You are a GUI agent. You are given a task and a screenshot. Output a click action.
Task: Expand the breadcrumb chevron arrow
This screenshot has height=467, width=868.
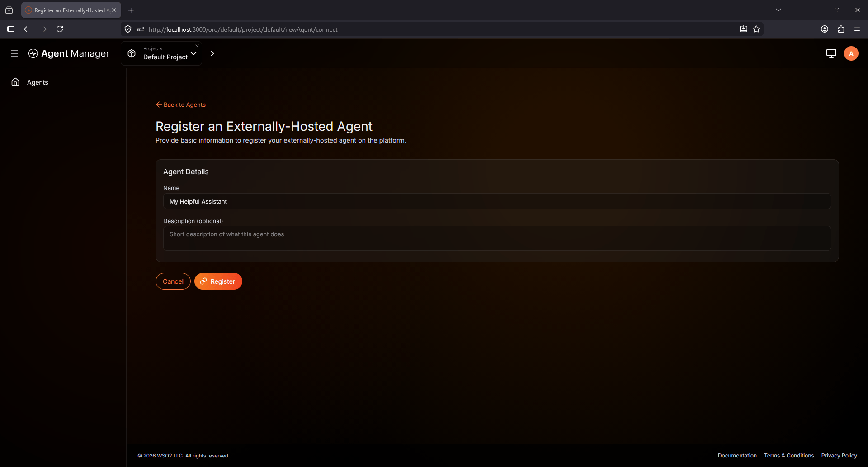[212, 53]
